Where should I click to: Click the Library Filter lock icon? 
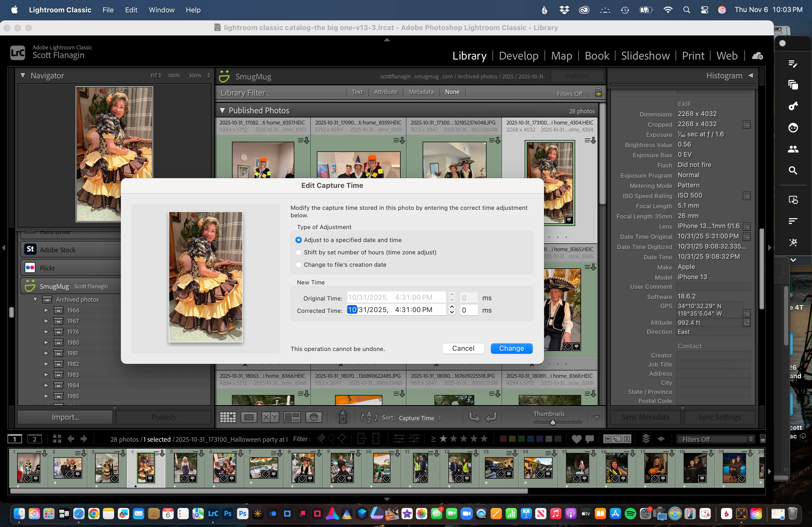[x=599, y=93]
